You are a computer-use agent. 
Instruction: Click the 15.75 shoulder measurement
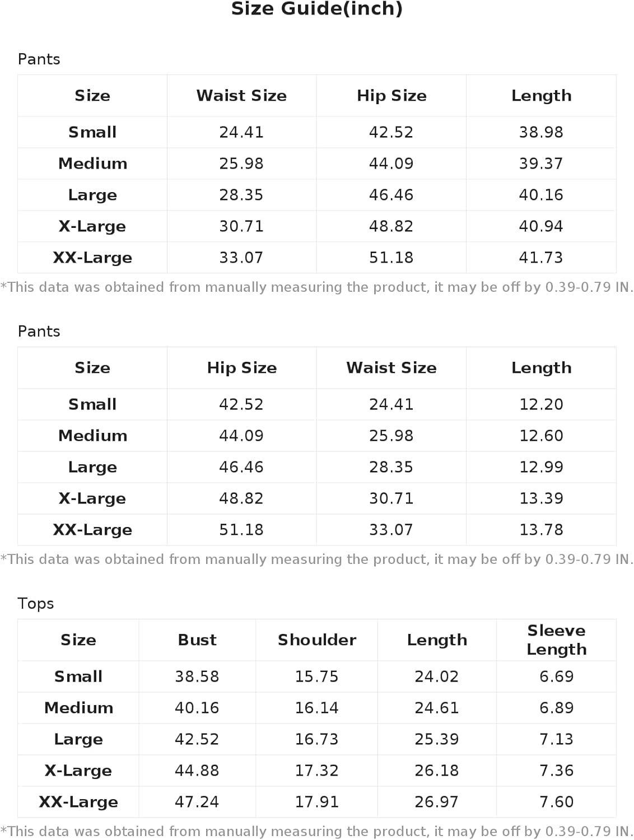(317, 676)
